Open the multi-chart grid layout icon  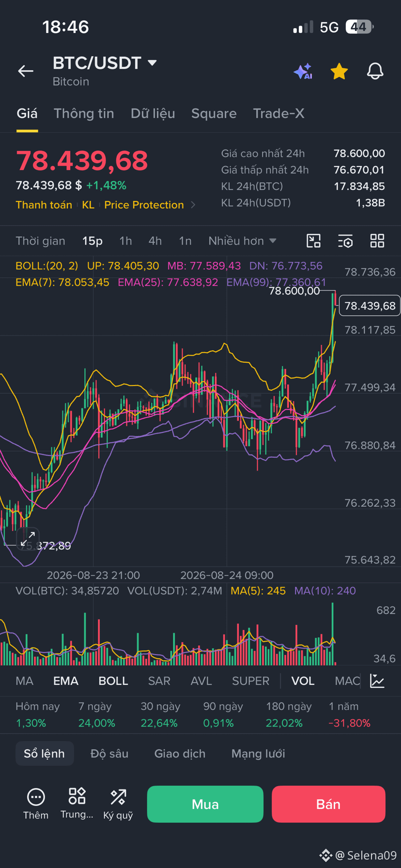(377, 241)
